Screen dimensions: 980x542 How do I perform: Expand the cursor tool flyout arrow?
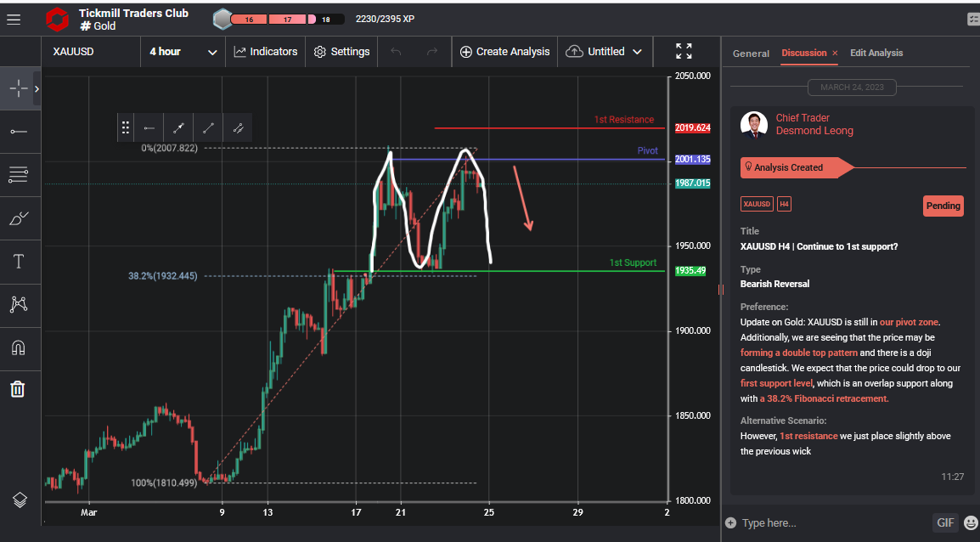[x=37, y=88]
